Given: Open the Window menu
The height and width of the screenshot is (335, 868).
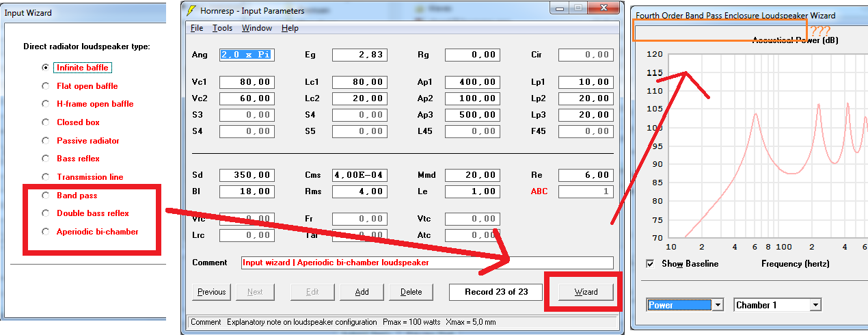Looking at the screenshot, I should (x=257, y=28).
